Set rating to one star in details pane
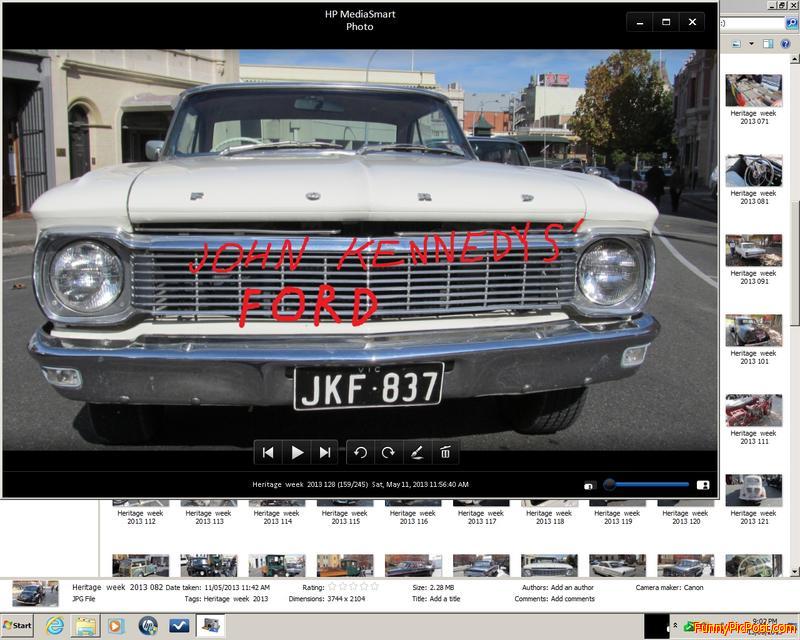Image resolution: width=800 pixels, height=640 pixels. [332, 587]
